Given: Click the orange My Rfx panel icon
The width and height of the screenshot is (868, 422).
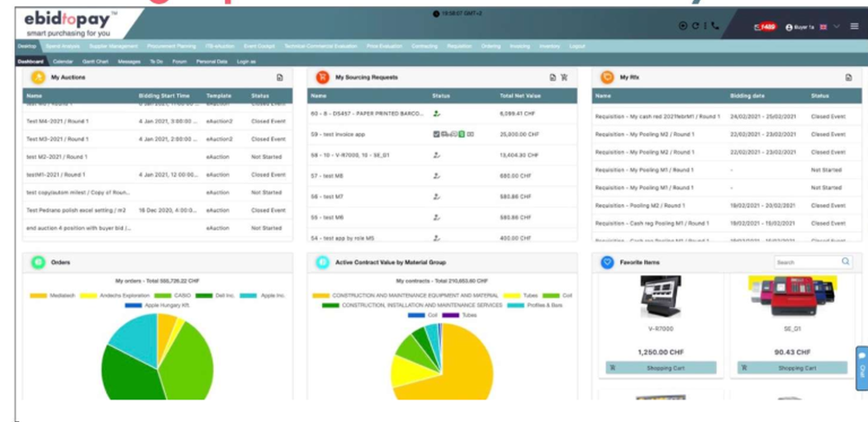Looking at the screenshot, I should click(x=608, y=77).
